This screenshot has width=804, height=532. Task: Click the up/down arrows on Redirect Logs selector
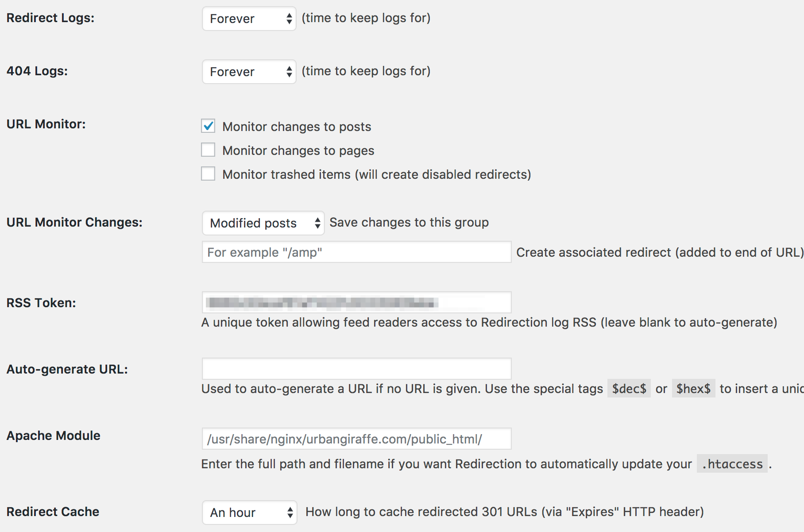click(289, 19)
